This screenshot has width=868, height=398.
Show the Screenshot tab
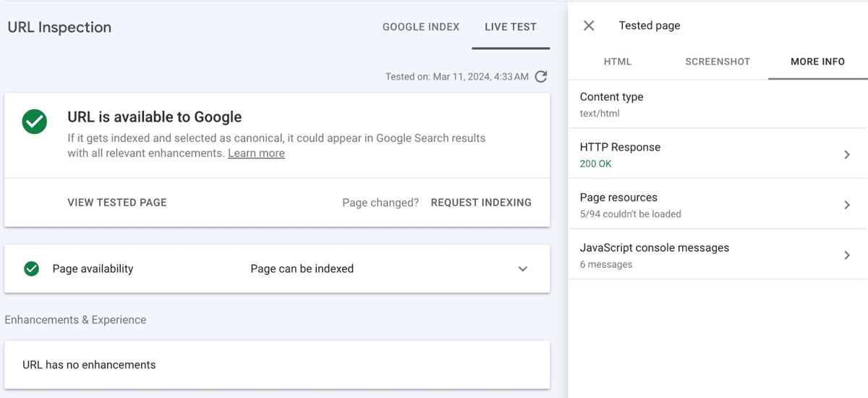coord(718,62)
